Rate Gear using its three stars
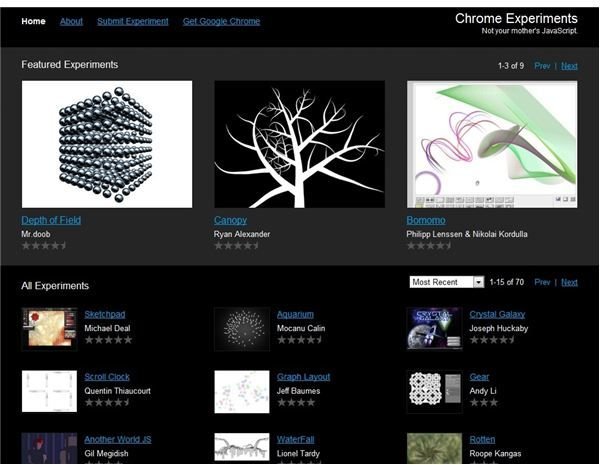This screenshot has width=600, height=465. point(484,403)
